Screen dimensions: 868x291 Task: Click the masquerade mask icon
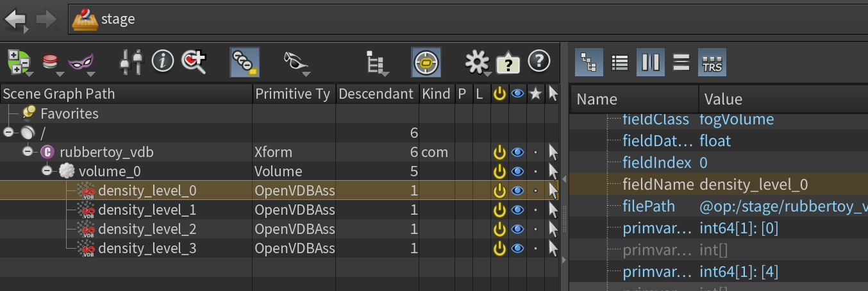pyautogui.click(x=80, y=62)
